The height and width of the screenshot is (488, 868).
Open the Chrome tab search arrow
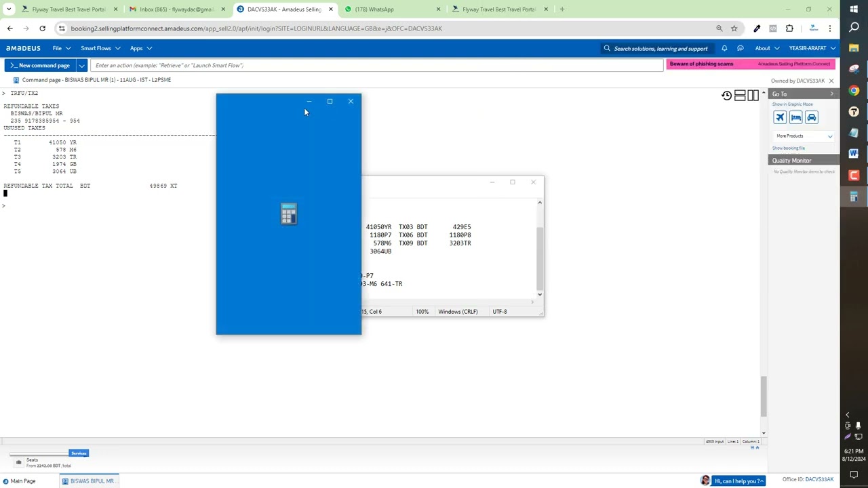click(9, 9)
